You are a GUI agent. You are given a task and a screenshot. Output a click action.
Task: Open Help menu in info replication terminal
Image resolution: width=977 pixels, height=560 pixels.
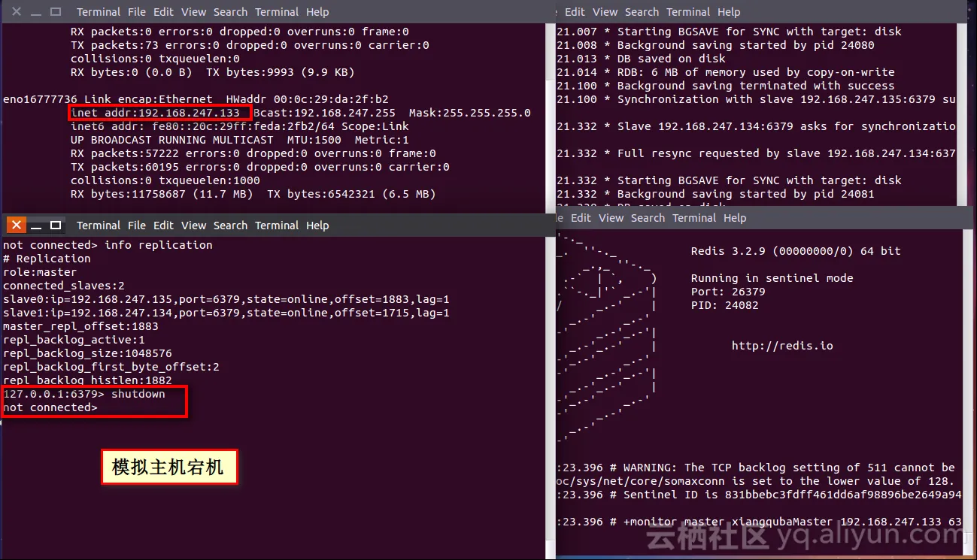[317, 226]
